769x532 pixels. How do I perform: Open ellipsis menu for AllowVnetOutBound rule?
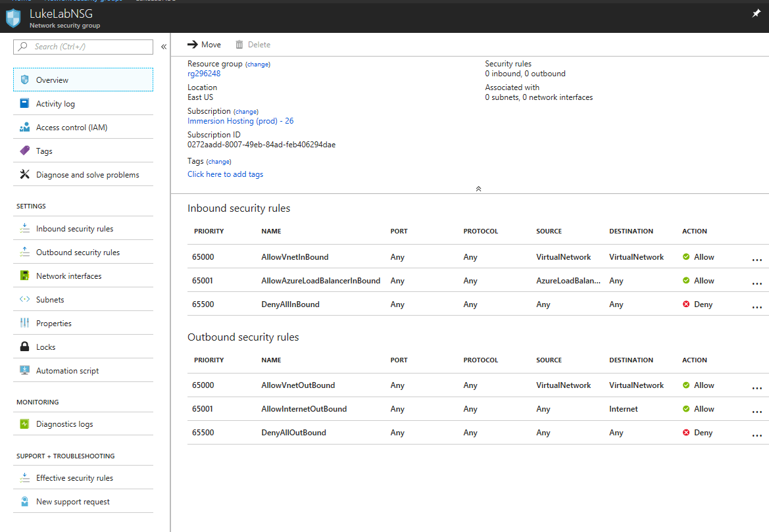pos(757,389)
